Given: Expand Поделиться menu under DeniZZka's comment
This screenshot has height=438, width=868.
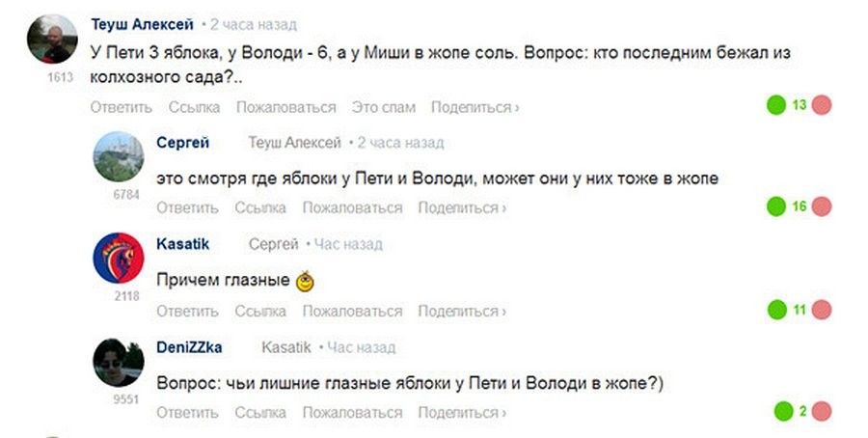Looking at the screenshot, I should tap(462, 413).
